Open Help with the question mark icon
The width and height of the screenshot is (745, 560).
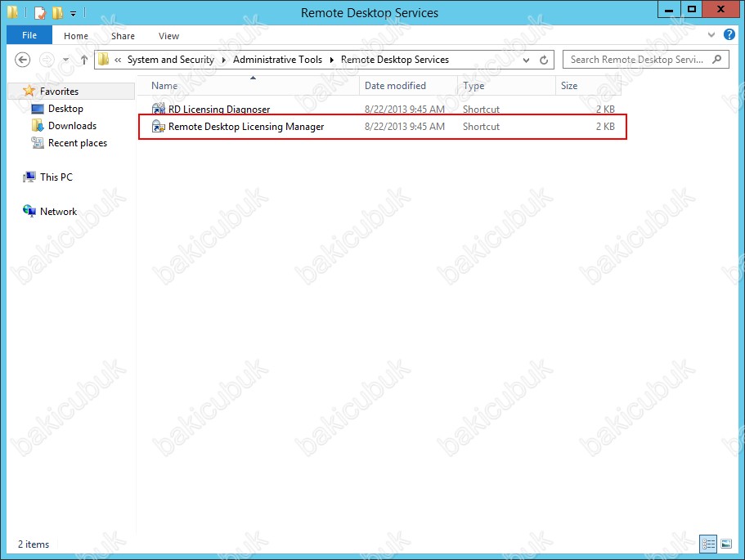(729, 34)
